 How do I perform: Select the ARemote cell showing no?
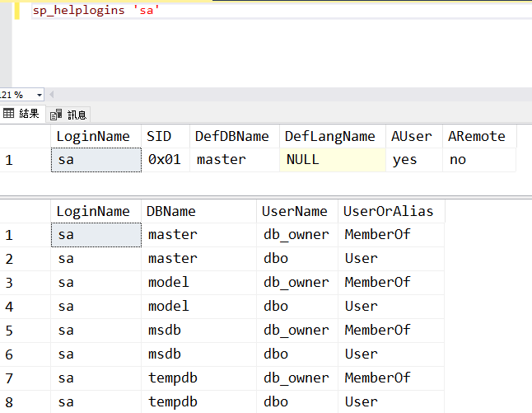[x=479, y=160]
